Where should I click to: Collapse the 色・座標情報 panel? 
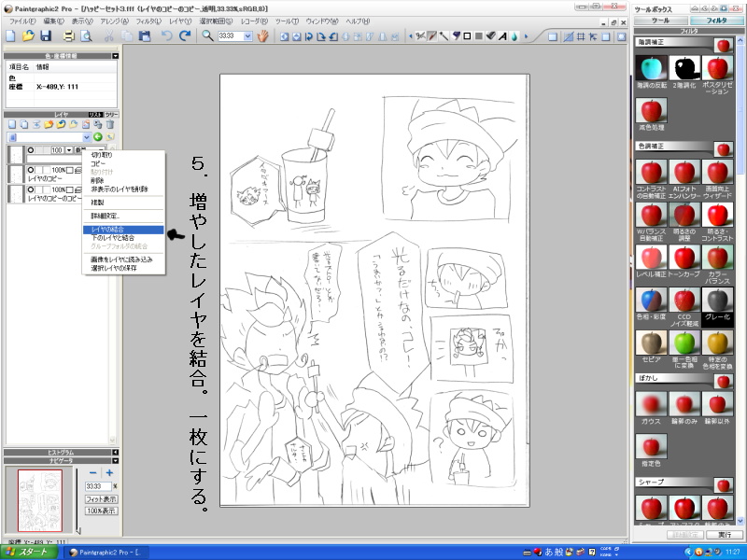[x=115, y=56]
